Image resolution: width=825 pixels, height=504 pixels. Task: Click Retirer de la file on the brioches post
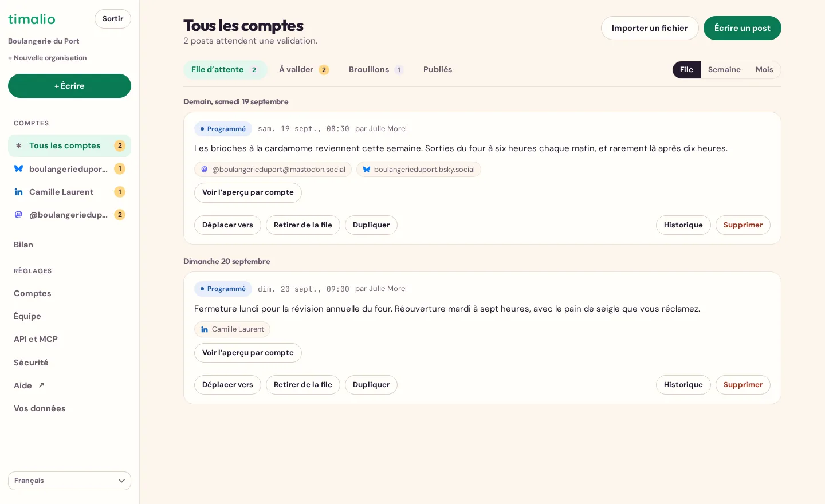point(303,225)
